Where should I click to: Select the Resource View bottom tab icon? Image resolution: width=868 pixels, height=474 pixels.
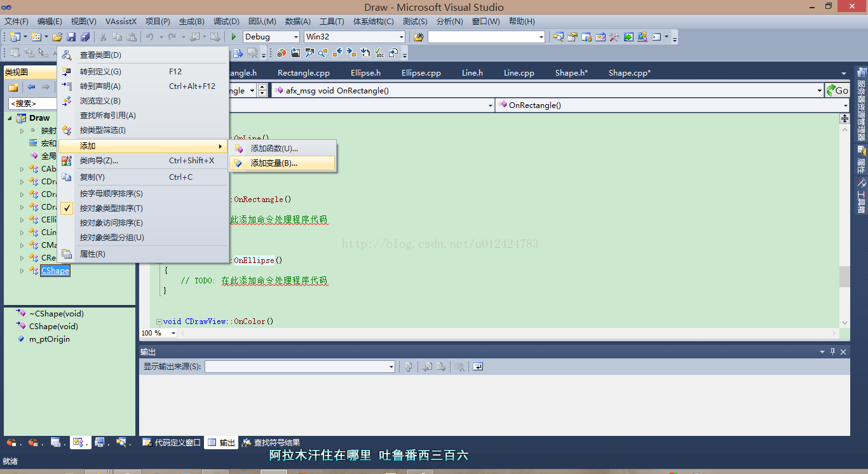tap(100, 442)
